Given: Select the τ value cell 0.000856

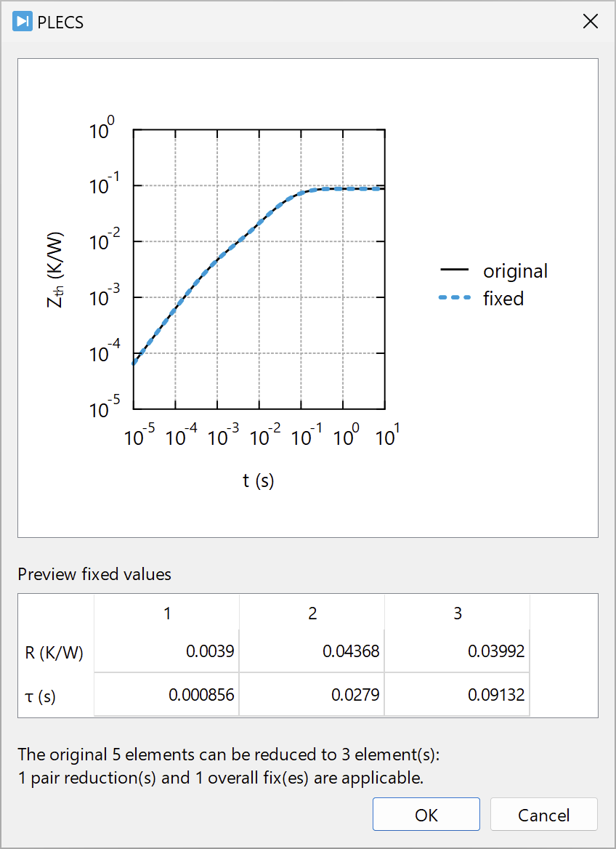Looking at the screenshot, I should pos(167,695).
